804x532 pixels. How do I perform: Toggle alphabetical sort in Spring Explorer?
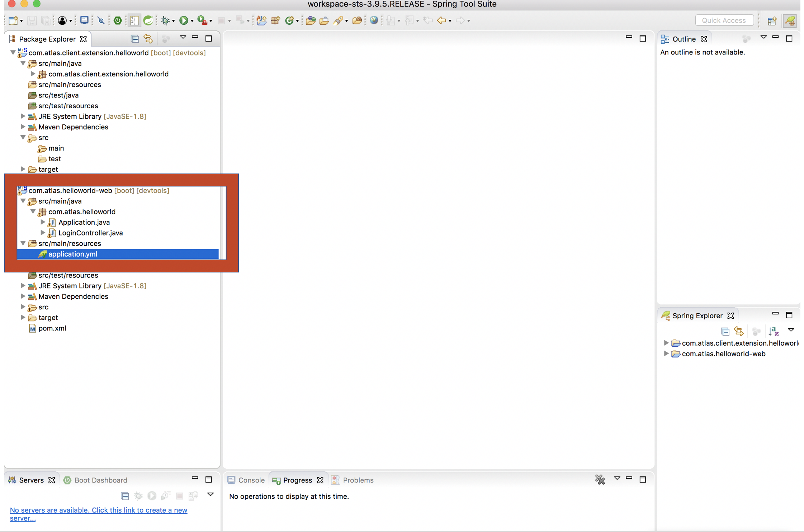click(x=774, y=331)
